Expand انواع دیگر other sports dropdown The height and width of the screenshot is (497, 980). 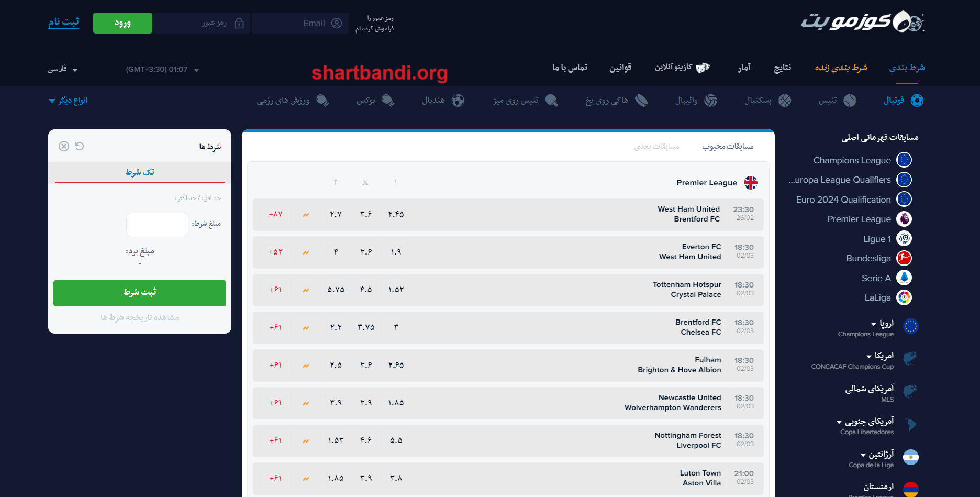(x=68, y=100)
